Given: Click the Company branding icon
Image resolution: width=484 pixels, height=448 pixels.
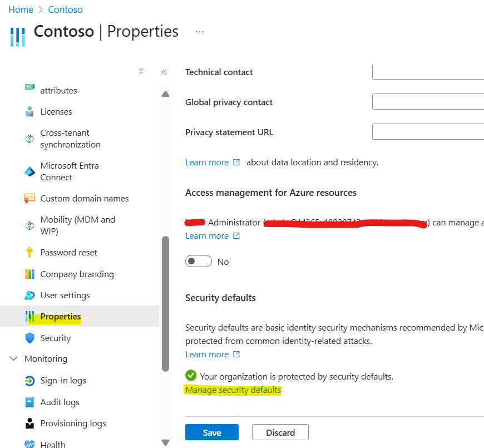Looking at the screenshot, I should pos(31,274).
